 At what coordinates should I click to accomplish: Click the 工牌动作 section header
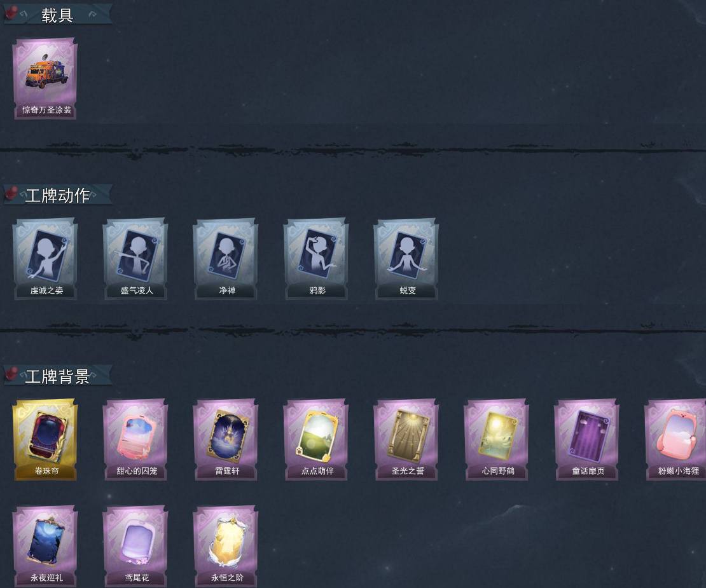click(58, 195)
